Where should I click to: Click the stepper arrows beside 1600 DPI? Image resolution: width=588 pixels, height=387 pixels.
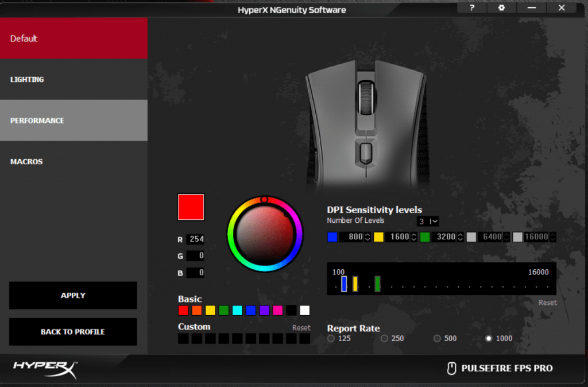(414, 237)
